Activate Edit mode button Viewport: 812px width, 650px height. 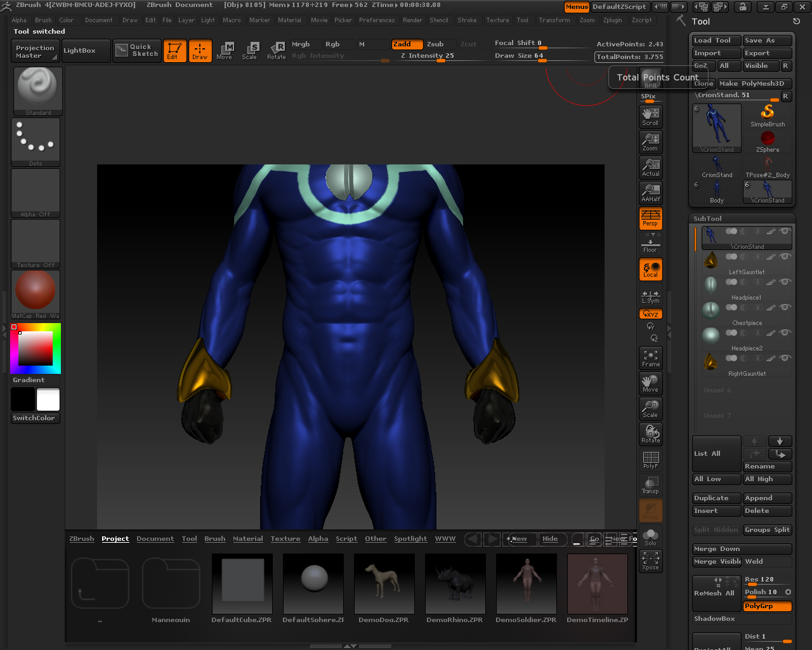click(174, 51)
